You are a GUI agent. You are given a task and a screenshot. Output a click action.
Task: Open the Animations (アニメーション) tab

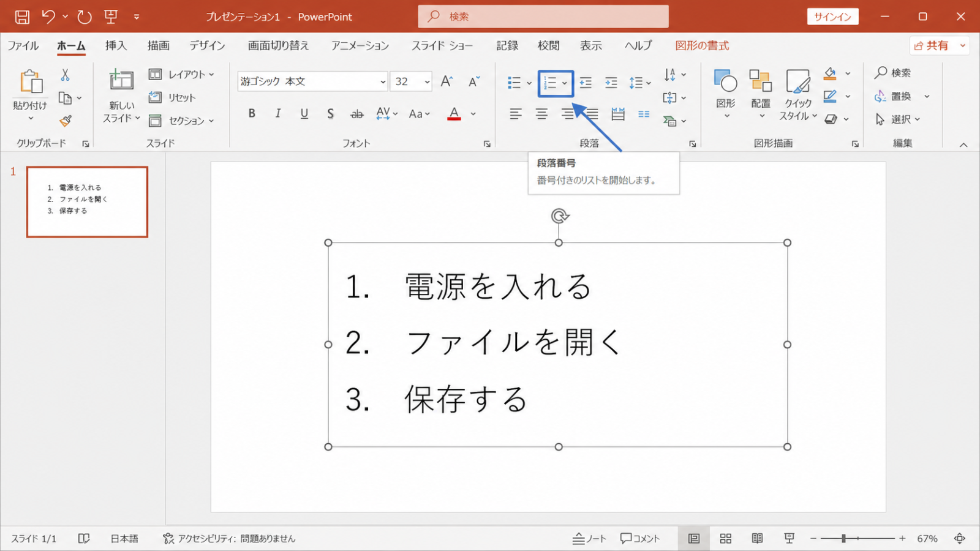(x=360, y=46)
